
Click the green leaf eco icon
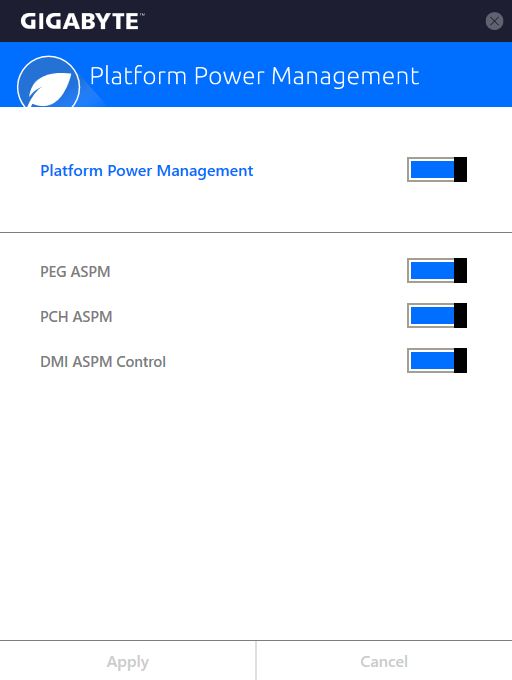click(49, 85)
